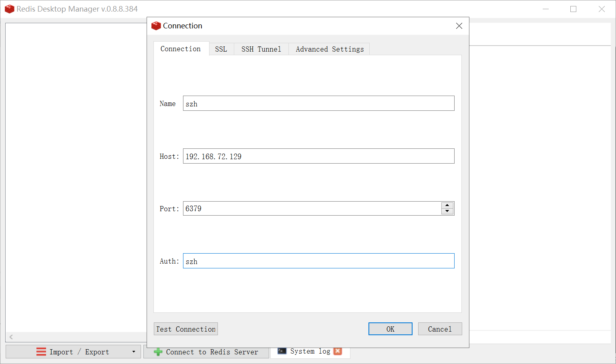
Task: Minimize the Redis Desktop Manager window
Action: coord(546,9)
